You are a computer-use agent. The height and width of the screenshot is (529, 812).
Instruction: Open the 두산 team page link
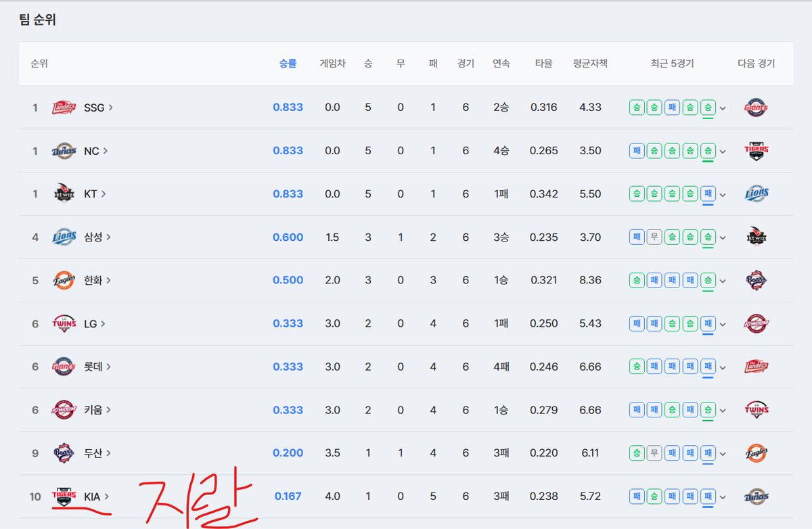[97, 453]
